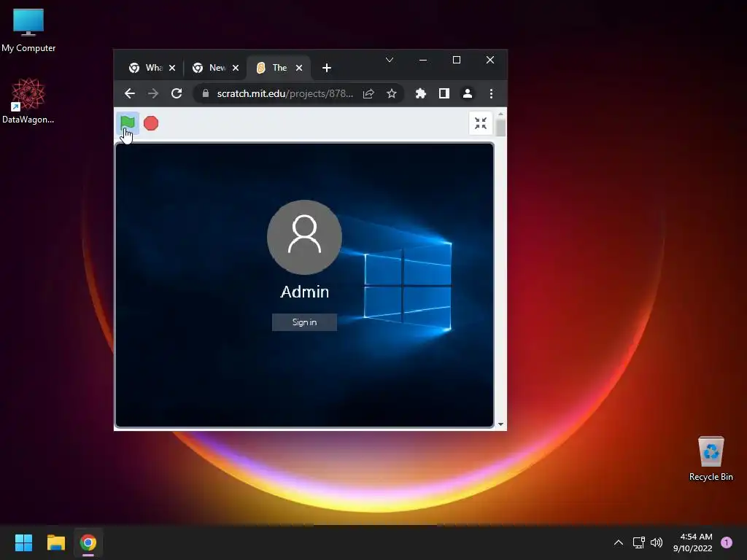The width and height of the screenshot is (747, 560).
Task: Open the Chrome profile avatar menu
Action: (x=468, y=93)
